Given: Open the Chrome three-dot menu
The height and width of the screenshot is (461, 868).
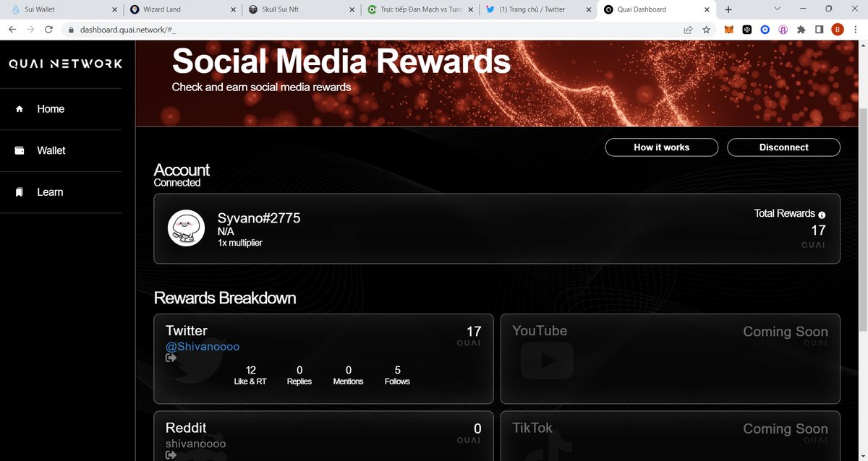Looking at the screenshot, I should pyautogui.click(x=856, y=30).
